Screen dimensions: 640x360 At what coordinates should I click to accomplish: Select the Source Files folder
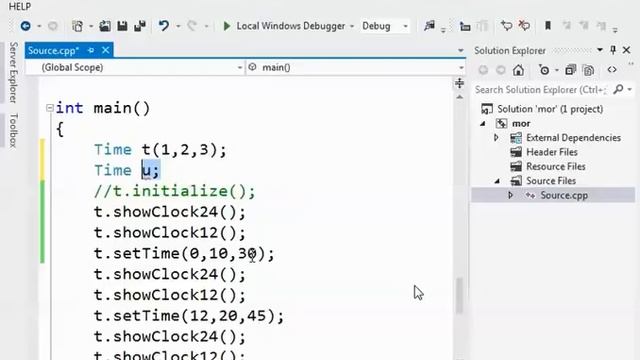pyautogui.click(x=551, y=181)
